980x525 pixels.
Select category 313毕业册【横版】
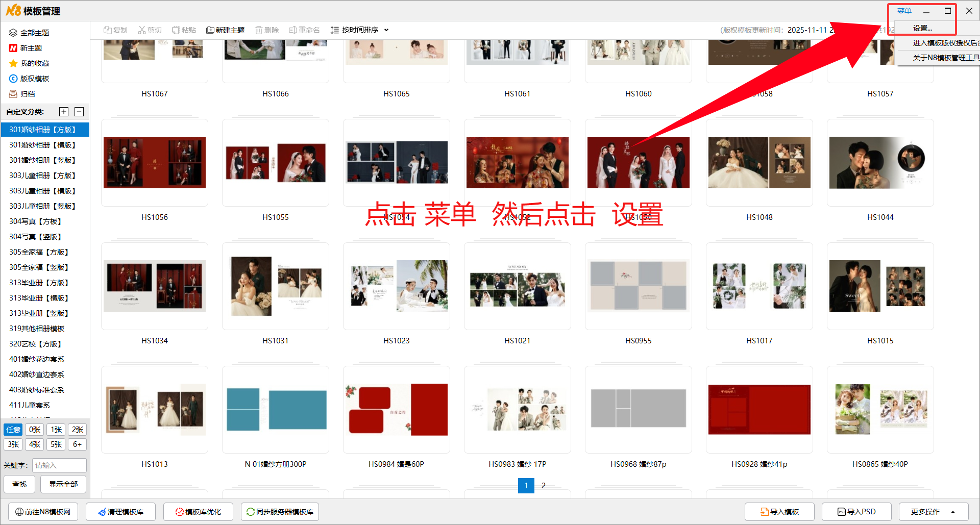45,298
